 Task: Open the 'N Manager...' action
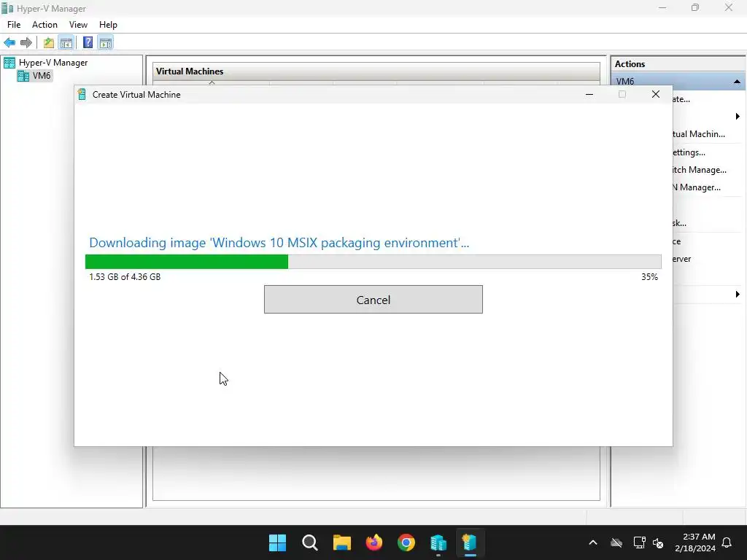click(697, 187)
